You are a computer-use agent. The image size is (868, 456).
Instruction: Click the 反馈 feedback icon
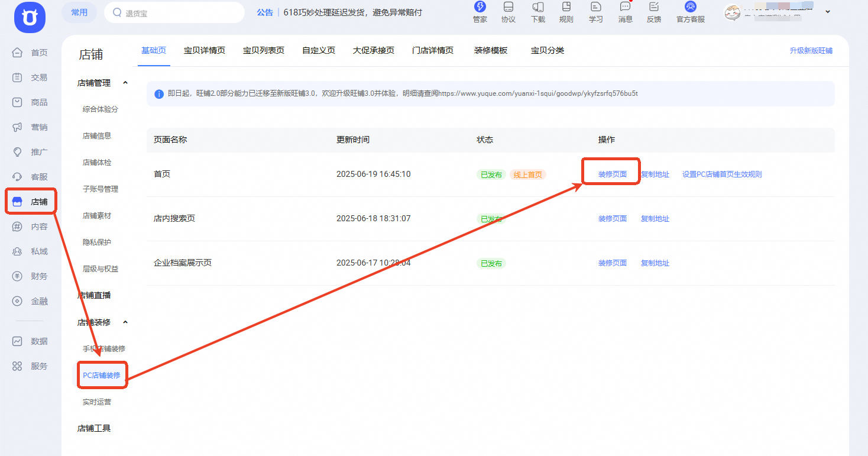[x=654, y=7]
